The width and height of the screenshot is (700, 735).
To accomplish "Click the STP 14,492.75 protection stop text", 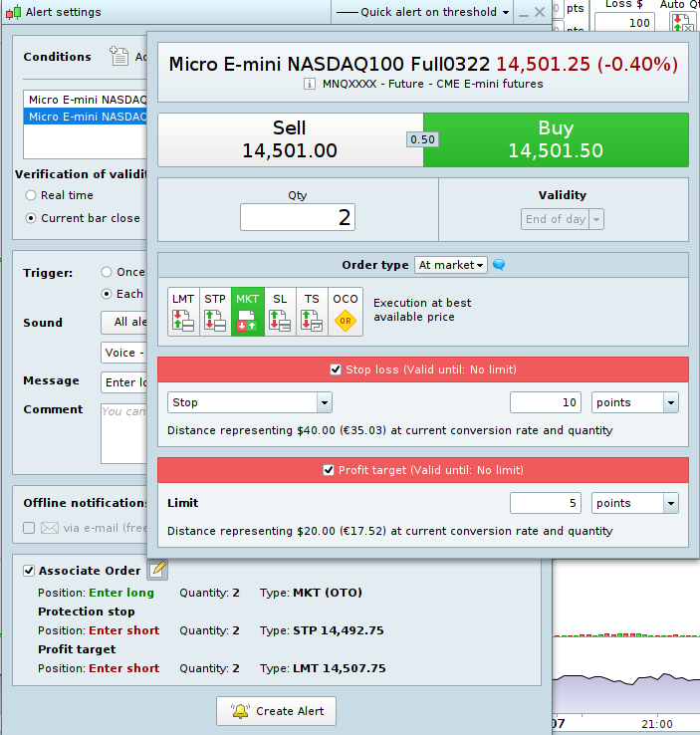I will point(339,630).
